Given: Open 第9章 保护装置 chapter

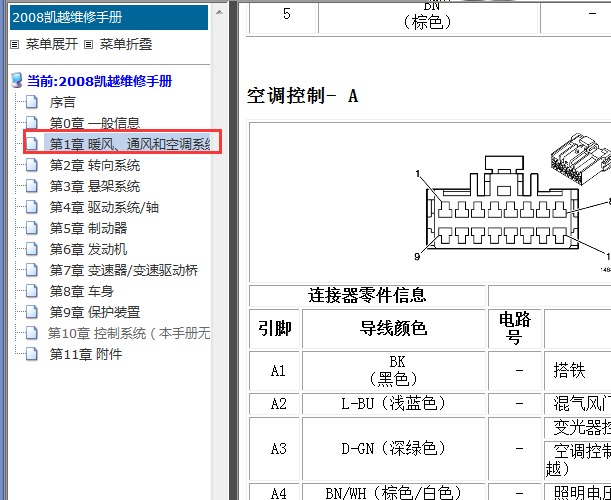Looking at the screenshot, I should [95, 313].
